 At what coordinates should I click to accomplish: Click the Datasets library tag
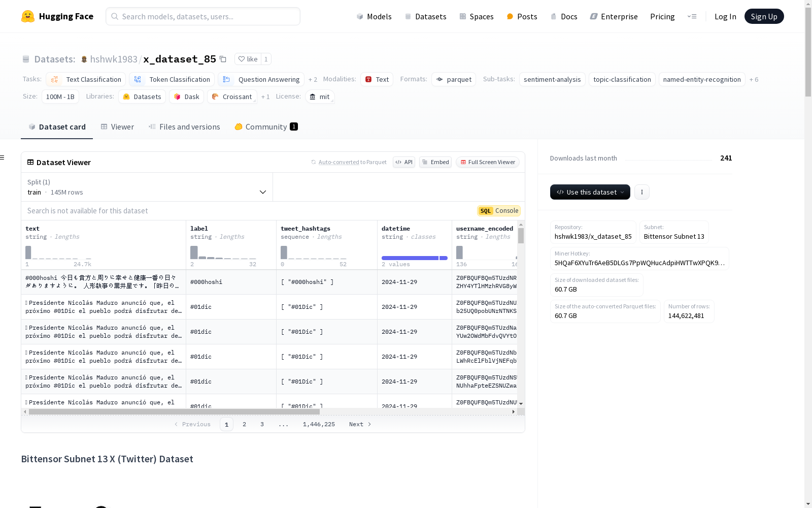pos(142,97)
